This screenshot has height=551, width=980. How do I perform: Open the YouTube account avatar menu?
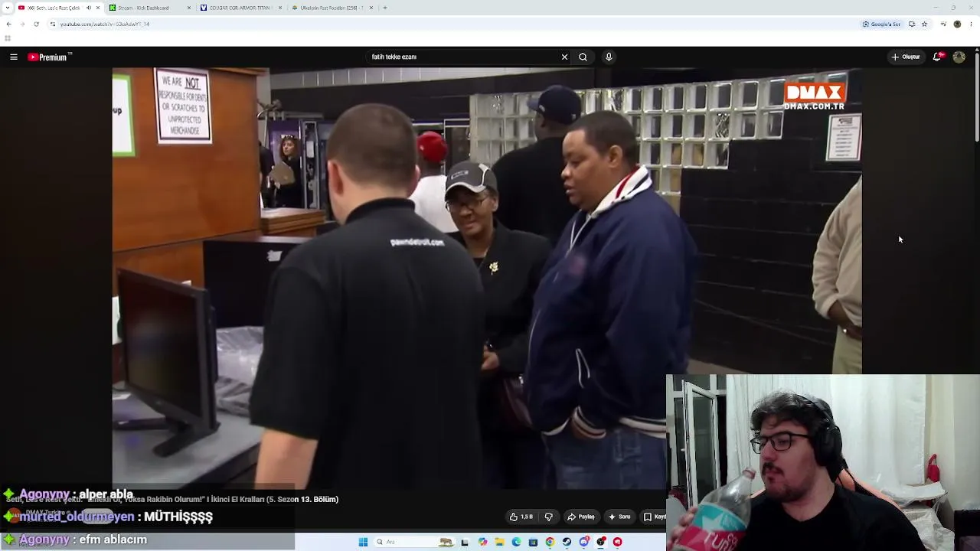click(x=959, y=57)
